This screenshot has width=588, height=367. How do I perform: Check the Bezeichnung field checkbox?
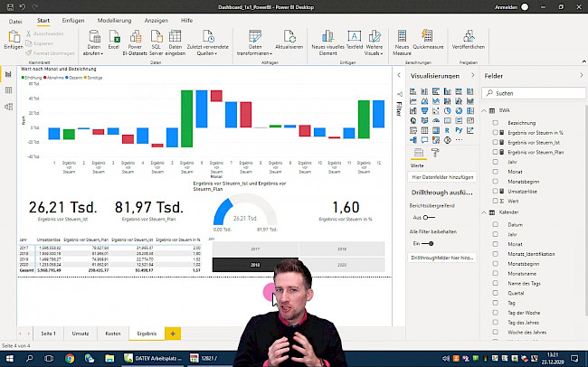pos(496,121)
